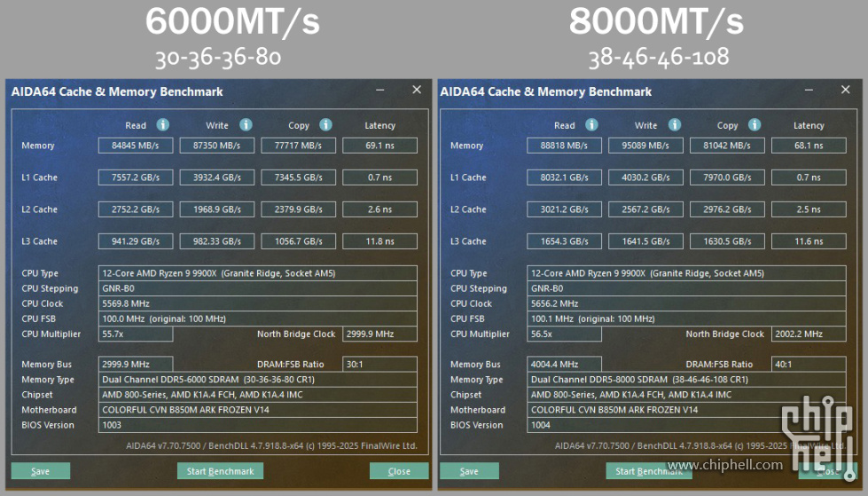Select memory latency 69.1 ns
This screenshot has width=868, height=496.
pos(379,146)
